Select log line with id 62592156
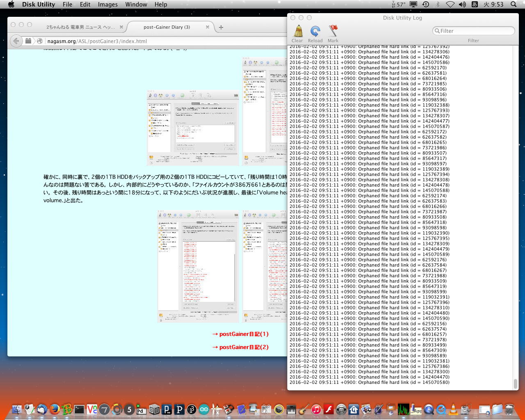The width and height of the screenshot is (525, 420). (368, 324)
